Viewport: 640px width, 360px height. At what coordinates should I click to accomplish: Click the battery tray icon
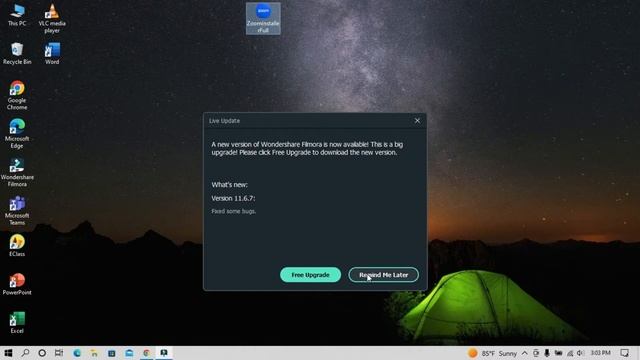click(558, 353)
